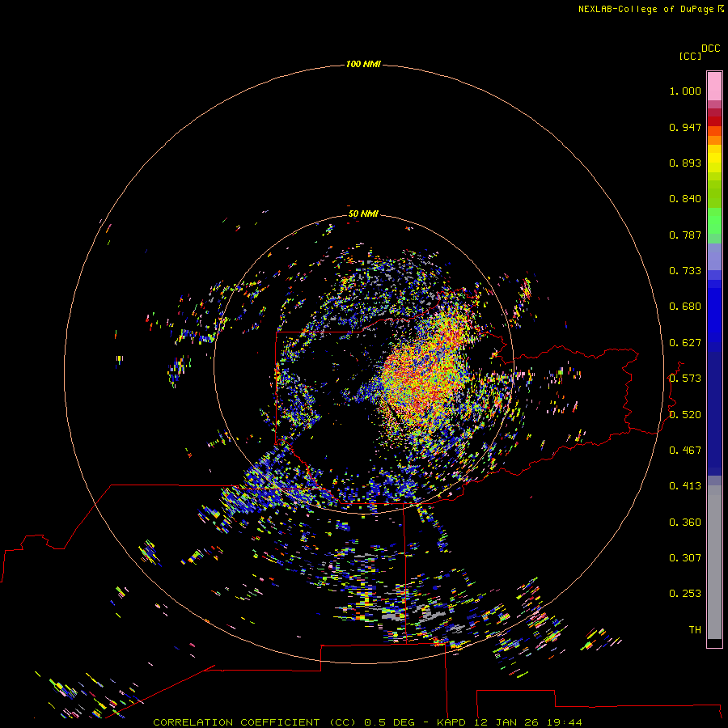
Task: Pick the pink band atop the color scale
Action: click(x=714, y=87)
